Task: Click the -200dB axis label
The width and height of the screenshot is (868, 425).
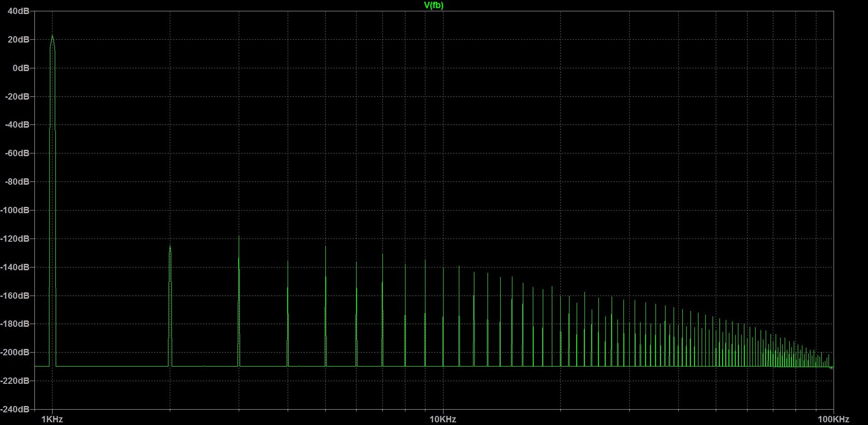Action: (x=15, y=353)
